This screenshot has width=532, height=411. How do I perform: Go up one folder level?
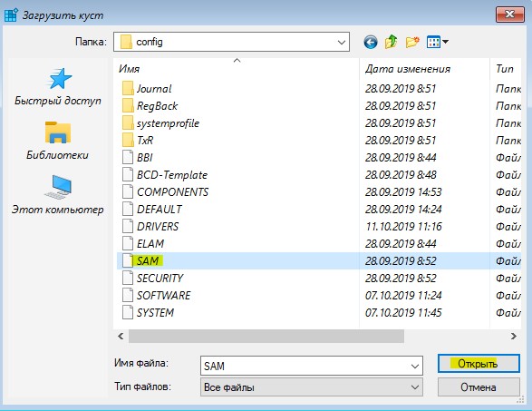(391, 42)
